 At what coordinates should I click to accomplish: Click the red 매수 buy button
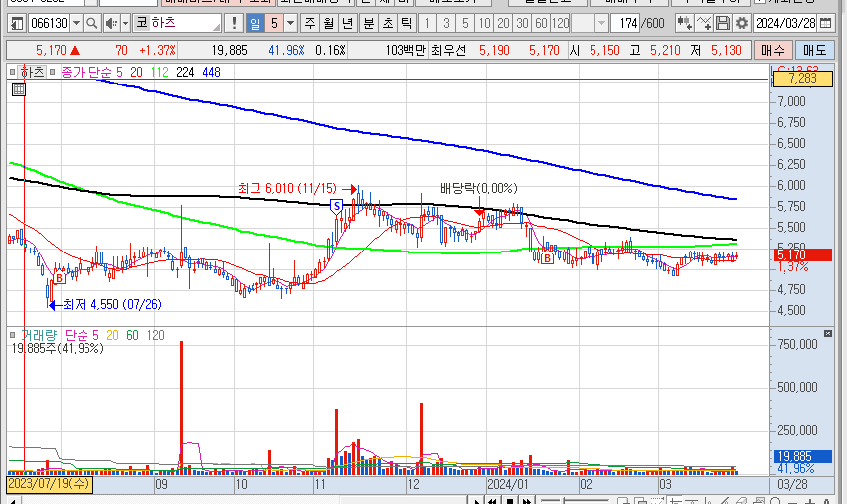(x=773, y=51)
